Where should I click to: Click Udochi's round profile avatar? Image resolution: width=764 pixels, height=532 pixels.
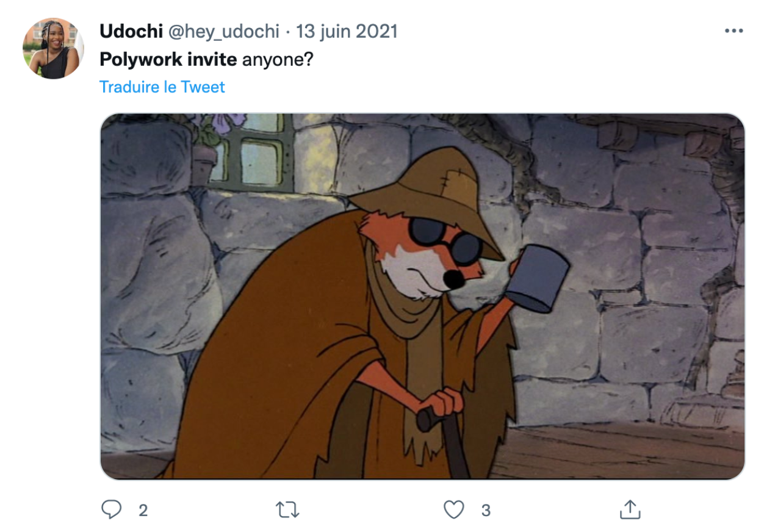tap(53, 48)
